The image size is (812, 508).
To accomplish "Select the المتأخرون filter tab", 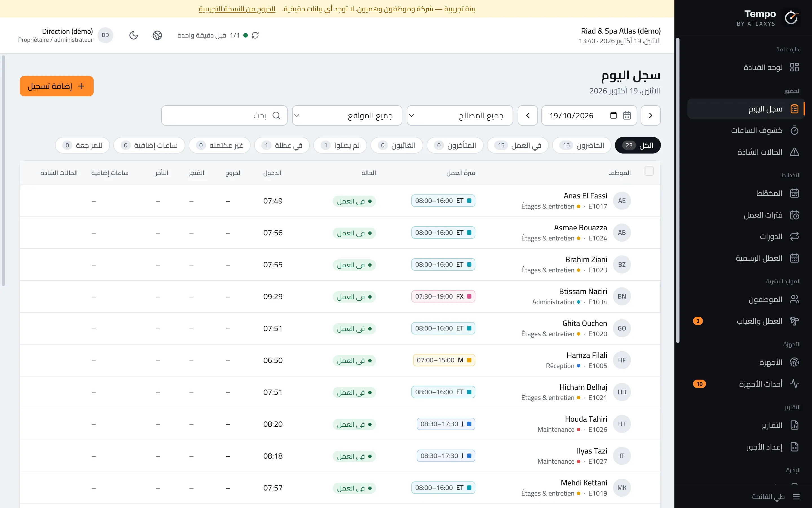I will [455, 145].
